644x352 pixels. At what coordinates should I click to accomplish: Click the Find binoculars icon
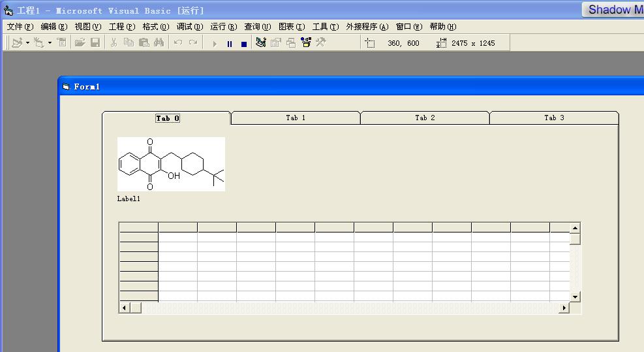pos(159,42)
